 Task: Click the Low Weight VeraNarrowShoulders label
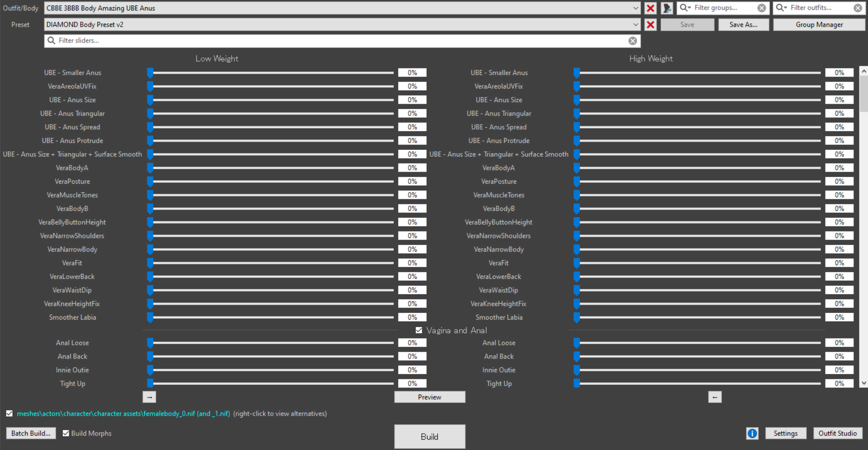pos(72,235)
